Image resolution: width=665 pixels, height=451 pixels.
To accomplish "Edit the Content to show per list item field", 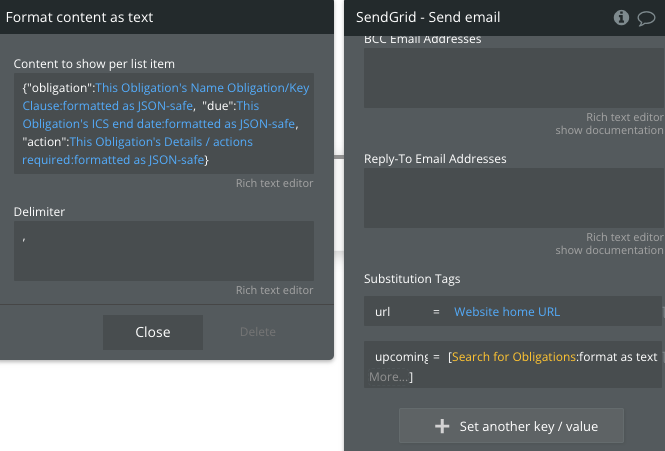I will tap(164, 123).
